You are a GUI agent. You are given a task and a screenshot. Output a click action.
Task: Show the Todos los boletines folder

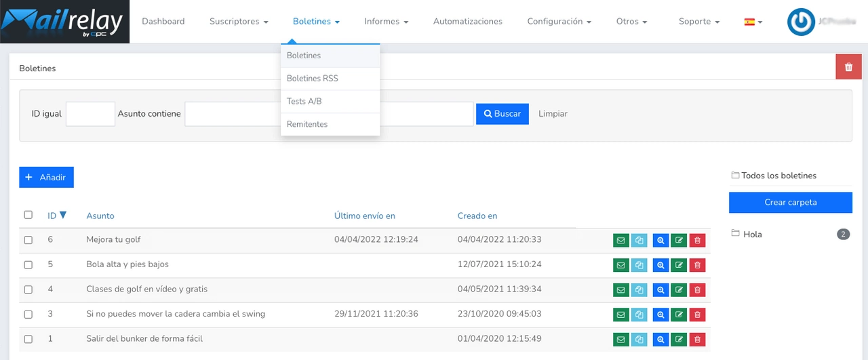pos(774,176)
